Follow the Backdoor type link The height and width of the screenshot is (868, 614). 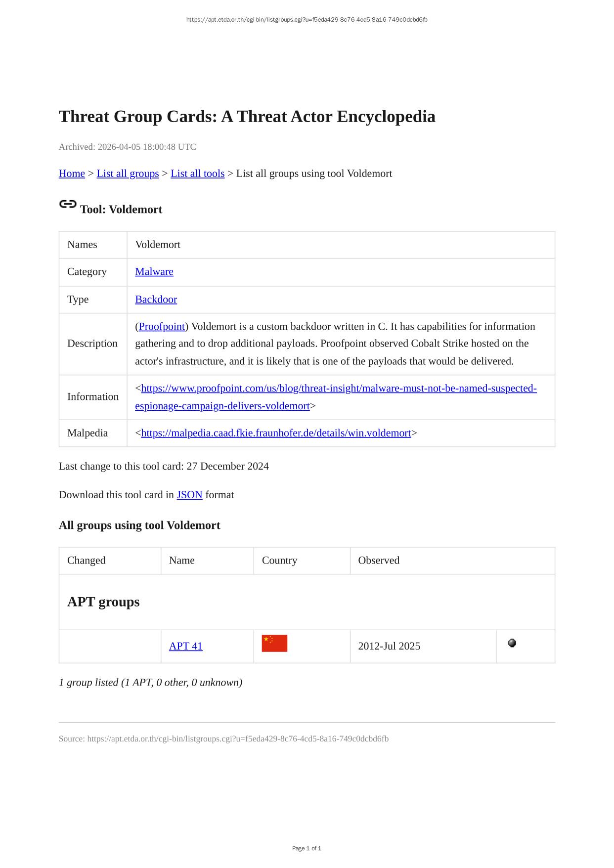tap(156, 300)
